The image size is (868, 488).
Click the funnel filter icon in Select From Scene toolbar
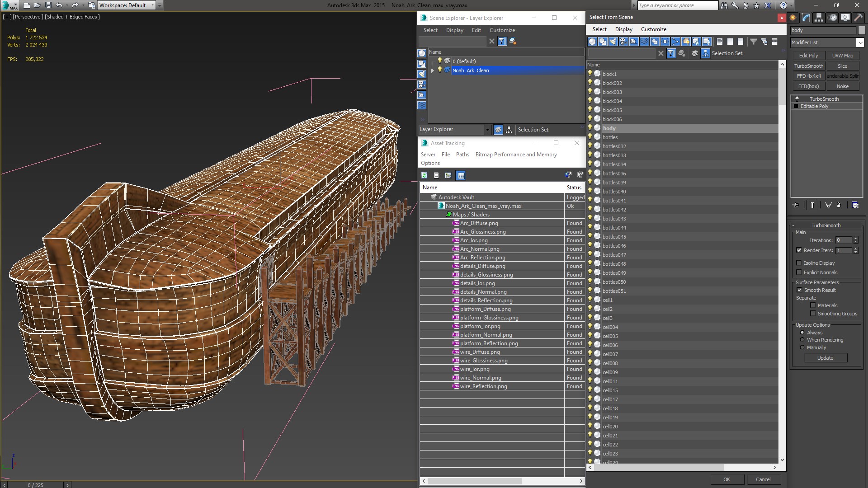pos(754,42)
